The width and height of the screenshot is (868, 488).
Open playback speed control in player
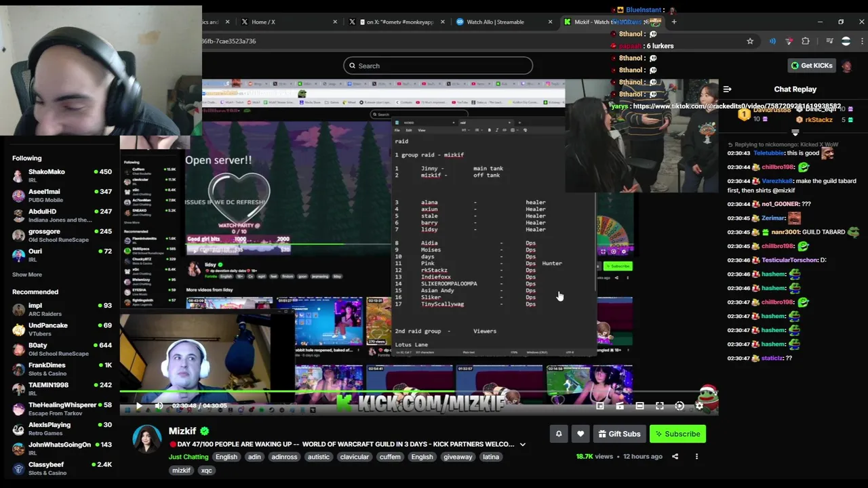(x=679, y=406)
